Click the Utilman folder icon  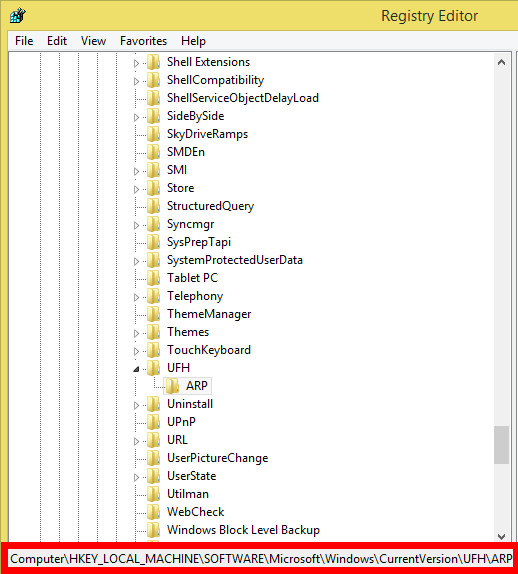pyautogui.click(x=154, y=494)
